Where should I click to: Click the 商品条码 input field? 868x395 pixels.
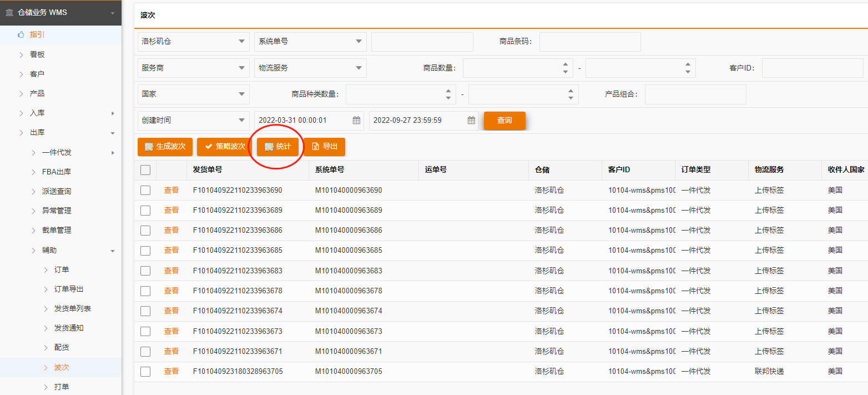tap(590, 42)
